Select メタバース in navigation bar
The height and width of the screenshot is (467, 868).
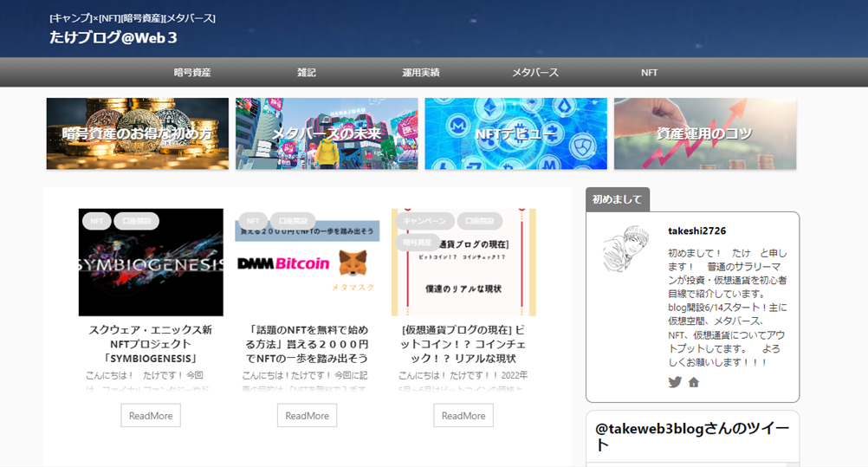pyautogui.click(x=534, y=73)
